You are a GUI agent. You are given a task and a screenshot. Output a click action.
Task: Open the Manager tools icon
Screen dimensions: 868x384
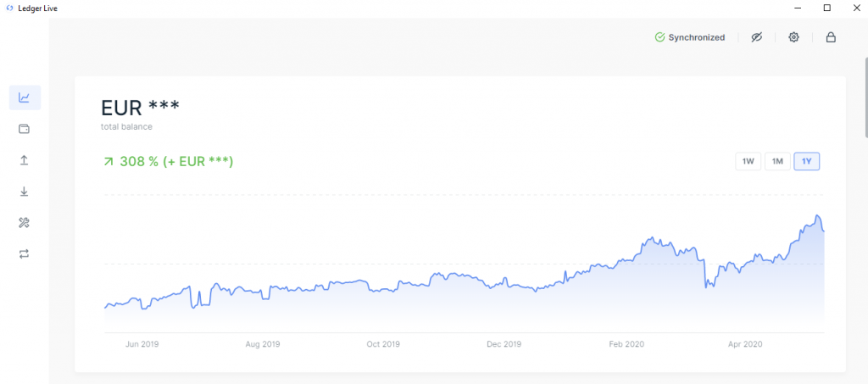pos(25,222)
